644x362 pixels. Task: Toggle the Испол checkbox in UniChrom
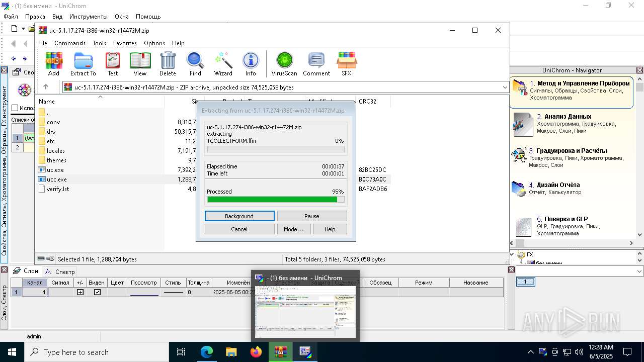[x=15, y=108]
